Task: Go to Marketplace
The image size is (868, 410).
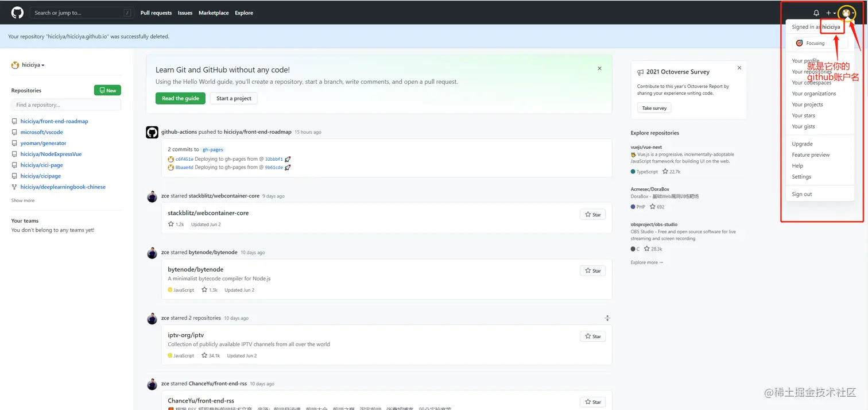Action: pos(214,13)
